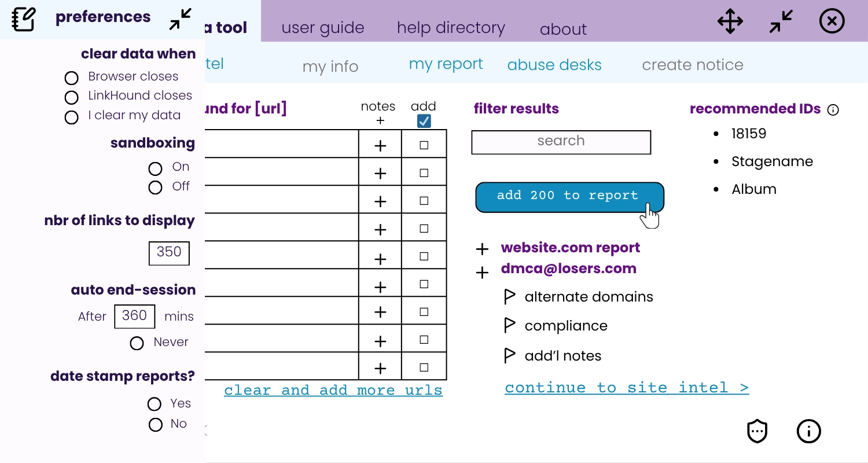
Task: Add a note in the second table row
Action: point(380,174)
